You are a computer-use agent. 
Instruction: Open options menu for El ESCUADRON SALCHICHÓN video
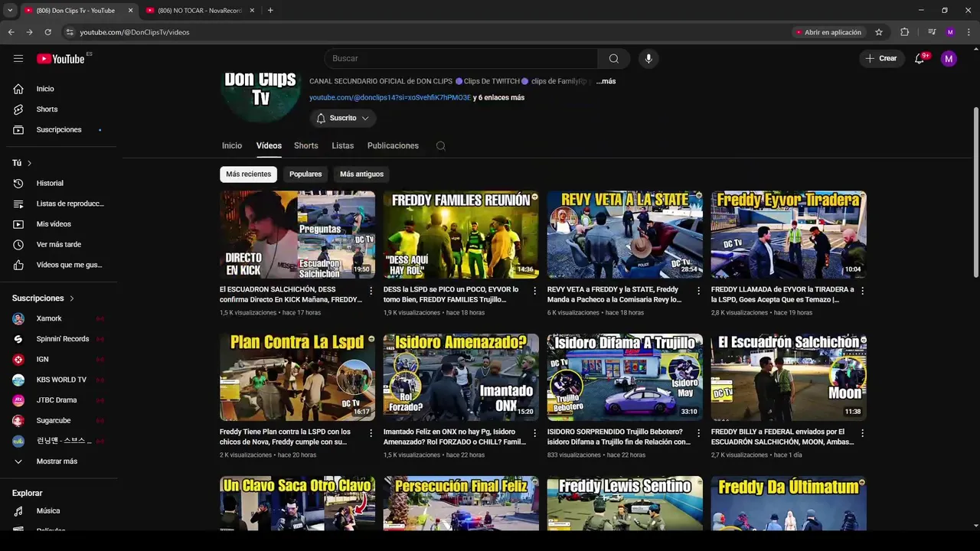pos(371,291)
